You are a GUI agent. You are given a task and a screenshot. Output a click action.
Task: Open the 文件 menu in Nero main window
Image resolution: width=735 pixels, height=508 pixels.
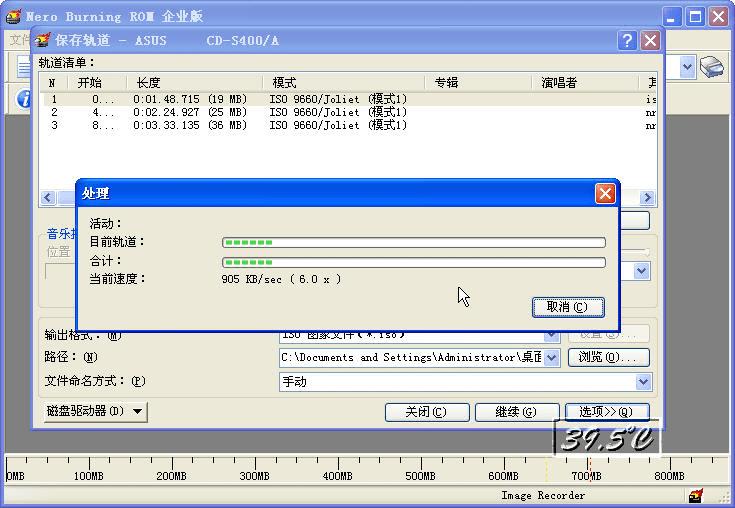click(x=20, y=40)
